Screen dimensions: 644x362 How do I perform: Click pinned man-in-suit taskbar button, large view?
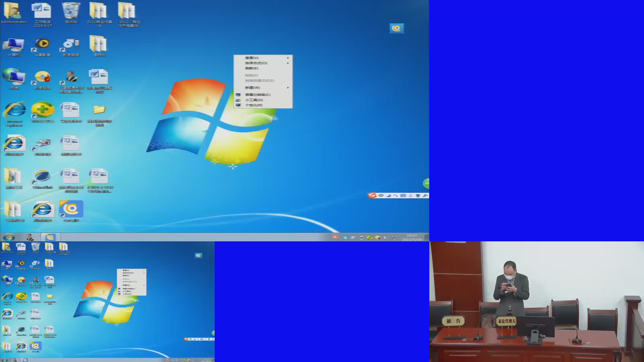pos(30,237)
